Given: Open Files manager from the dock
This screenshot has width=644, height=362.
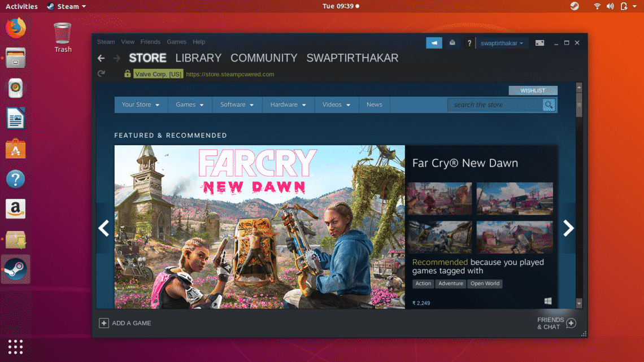Looking at the screenshot, I should [16, 58].
